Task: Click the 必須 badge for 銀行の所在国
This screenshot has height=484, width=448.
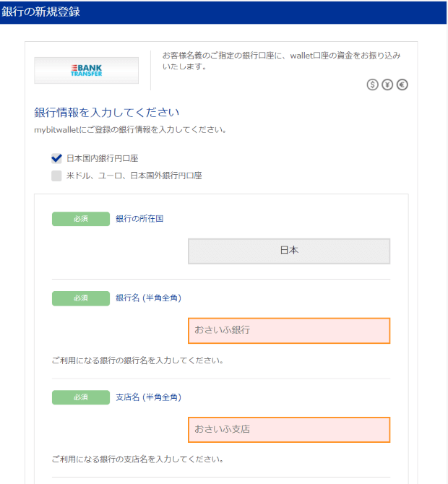Action: pos(81,219)
